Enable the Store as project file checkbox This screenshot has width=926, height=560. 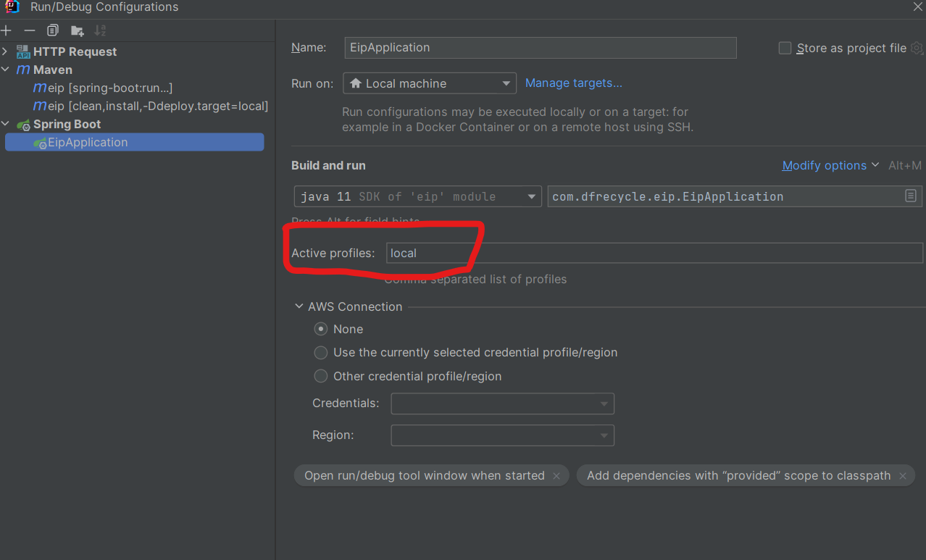(785, 48)
